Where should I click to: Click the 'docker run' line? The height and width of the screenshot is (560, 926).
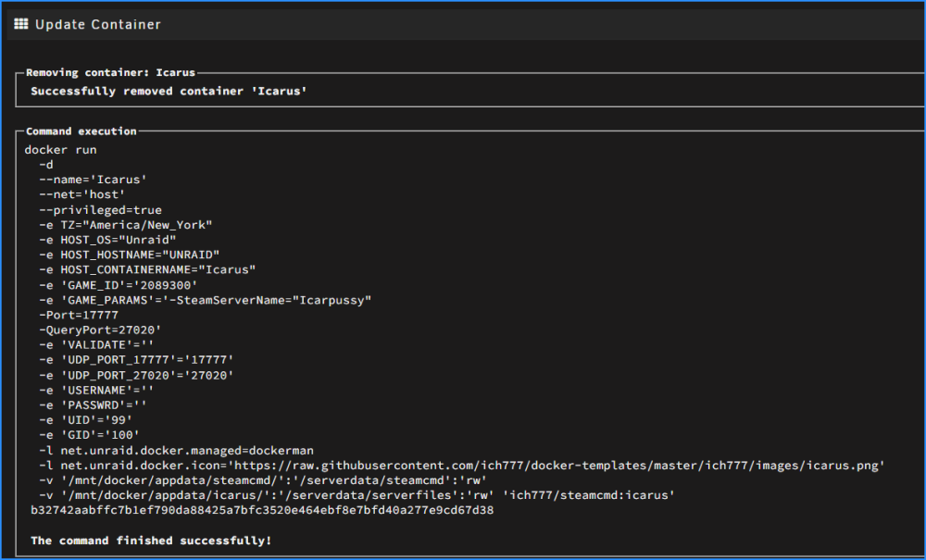click(61, 150)
